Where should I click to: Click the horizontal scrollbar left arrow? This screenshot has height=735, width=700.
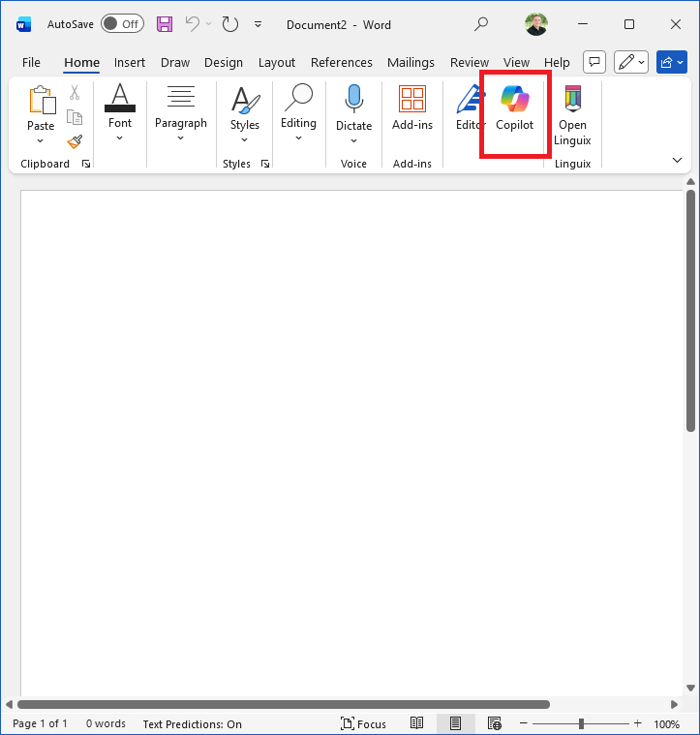coord(9,705)
